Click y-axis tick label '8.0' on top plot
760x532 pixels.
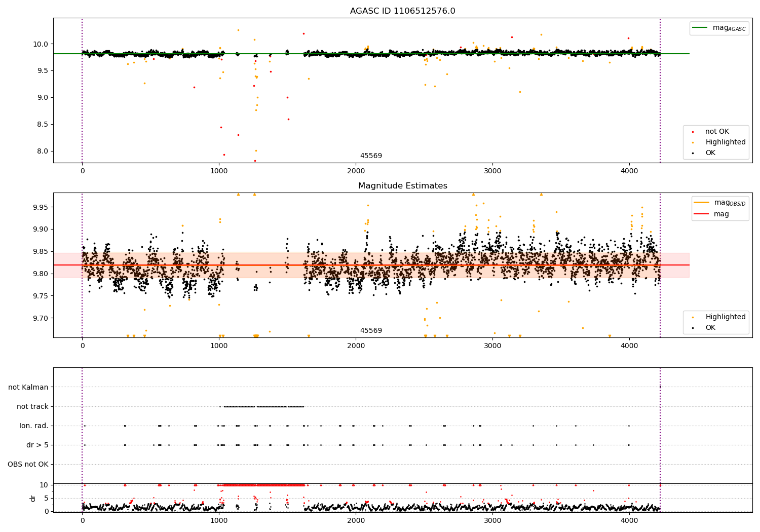(43, 151)
